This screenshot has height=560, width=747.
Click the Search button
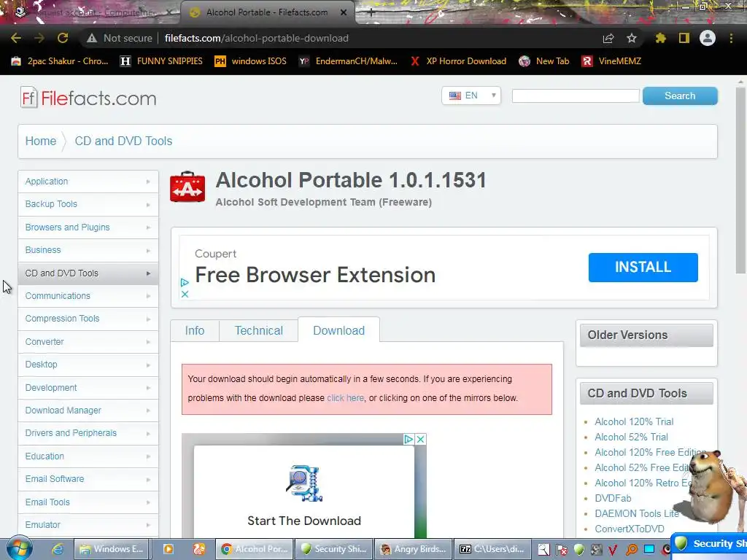(x=680, y=96)
